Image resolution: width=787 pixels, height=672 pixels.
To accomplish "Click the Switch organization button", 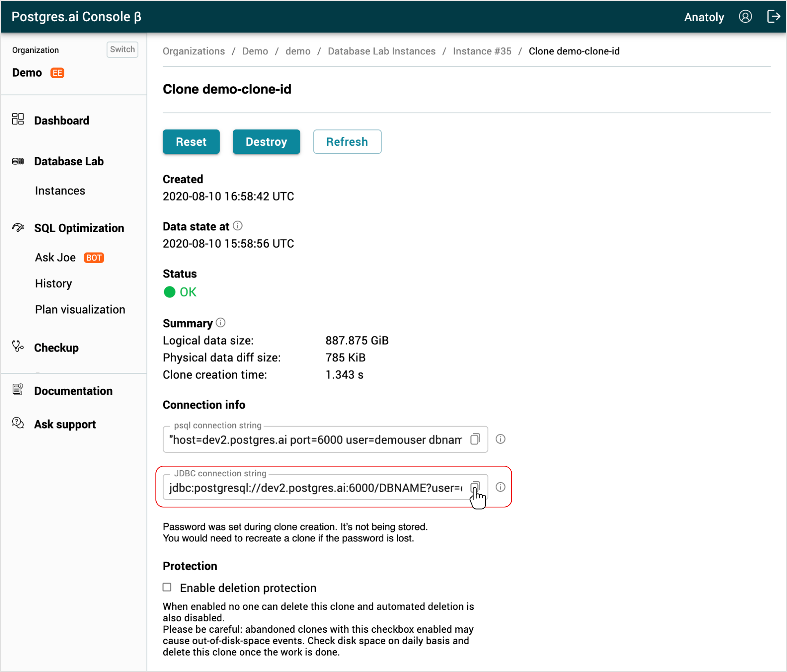I will click(122, 50).
